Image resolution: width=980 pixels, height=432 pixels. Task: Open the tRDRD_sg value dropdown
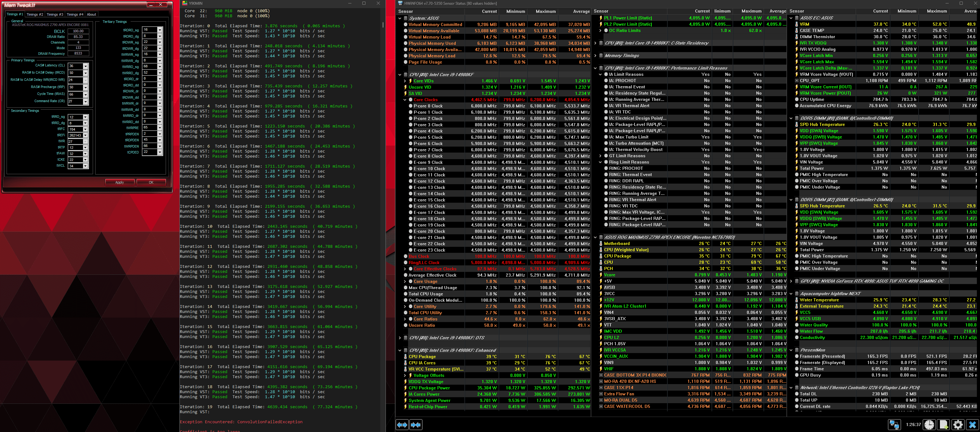click(x=159, y=30)
